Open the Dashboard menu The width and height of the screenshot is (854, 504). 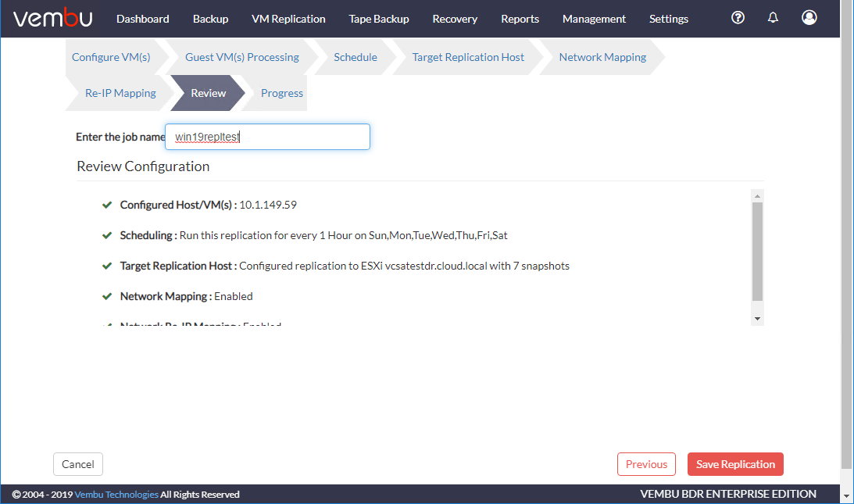(143, 19)
